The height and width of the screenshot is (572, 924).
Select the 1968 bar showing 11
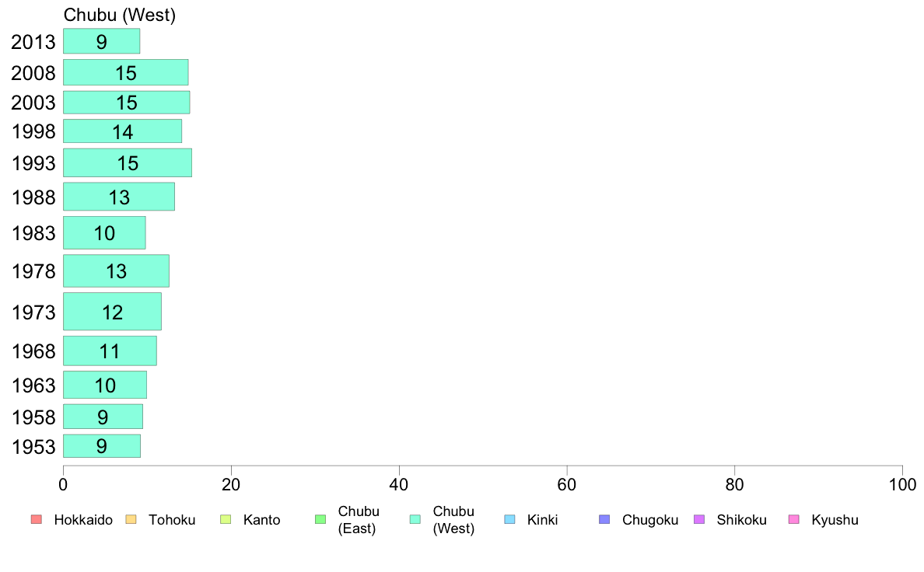(x=110, y=351)
